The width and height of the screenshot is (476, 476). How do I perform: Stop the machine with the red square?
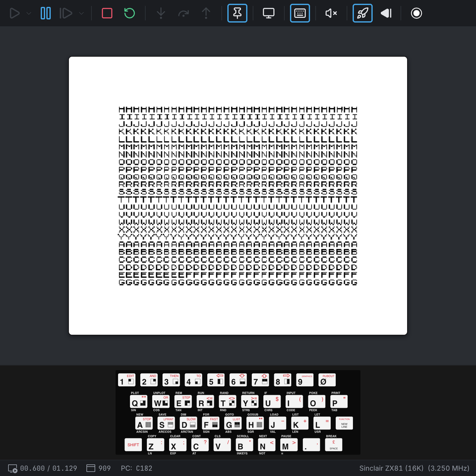click(107, 13)
